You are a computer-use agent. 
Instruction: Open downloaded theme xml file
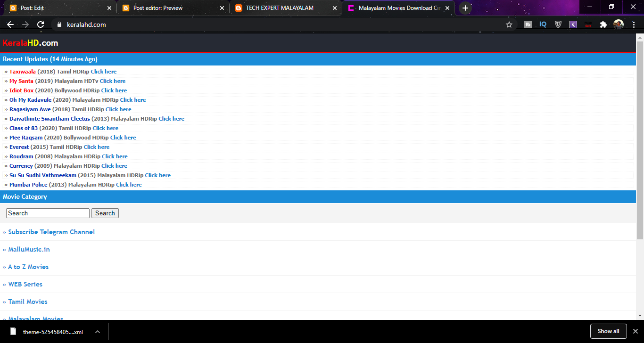click(x=46, y=332)
